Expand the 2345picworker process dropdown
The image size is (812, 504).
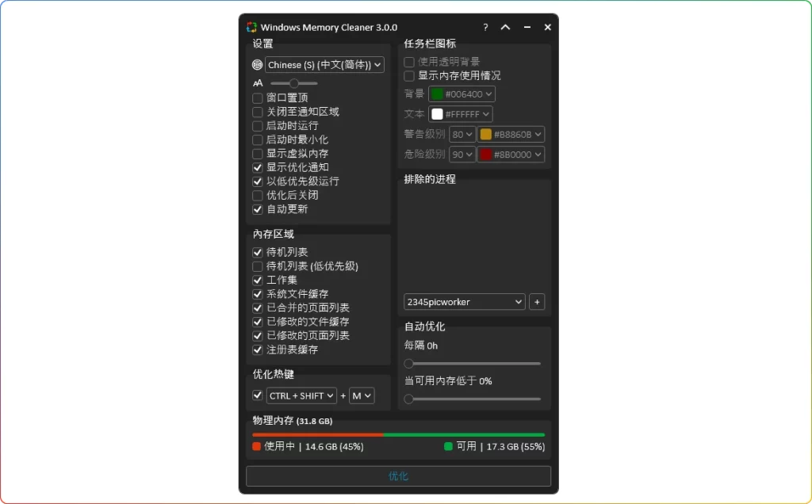click(x=465, y=302)
